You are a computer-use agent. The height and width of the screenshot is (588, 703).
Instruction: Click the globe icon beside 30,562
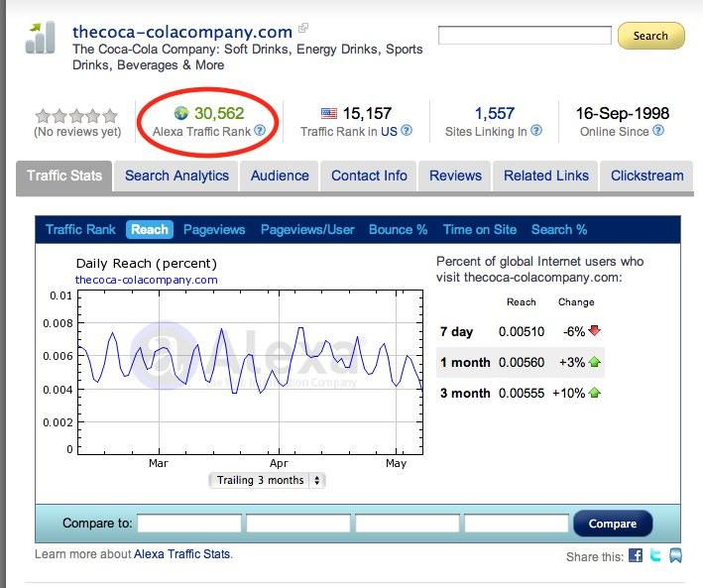(x=181, y=113)
